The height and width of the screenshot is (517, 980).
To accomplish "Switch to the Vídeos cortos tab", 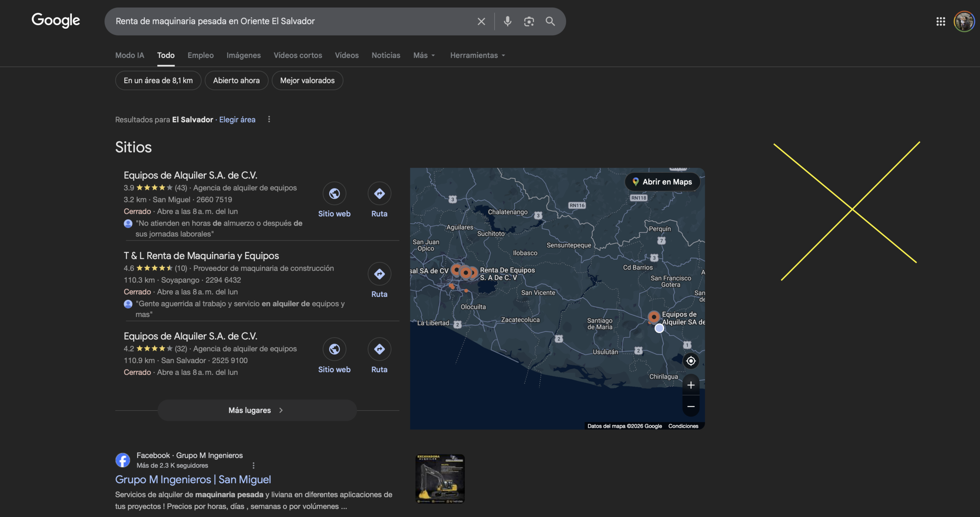I will tap(298, 55).
